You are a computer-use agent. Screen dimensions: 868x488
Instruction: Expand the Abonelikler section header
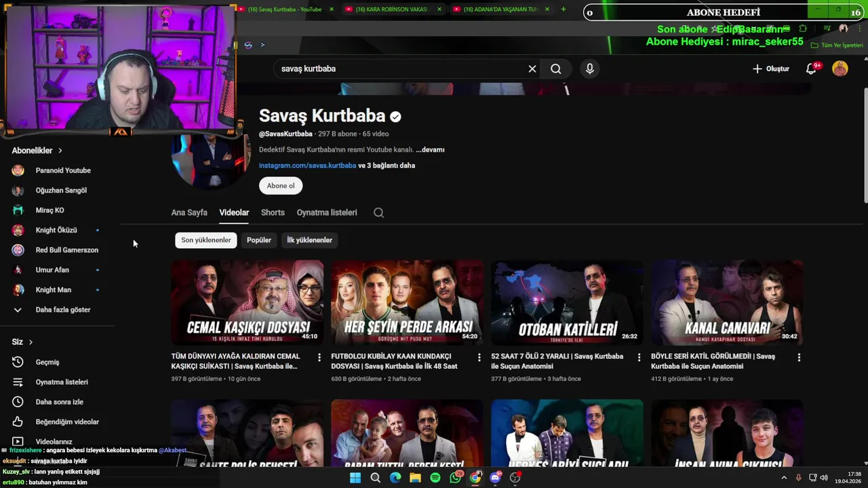pyautogui.click(x=37, y=150)
